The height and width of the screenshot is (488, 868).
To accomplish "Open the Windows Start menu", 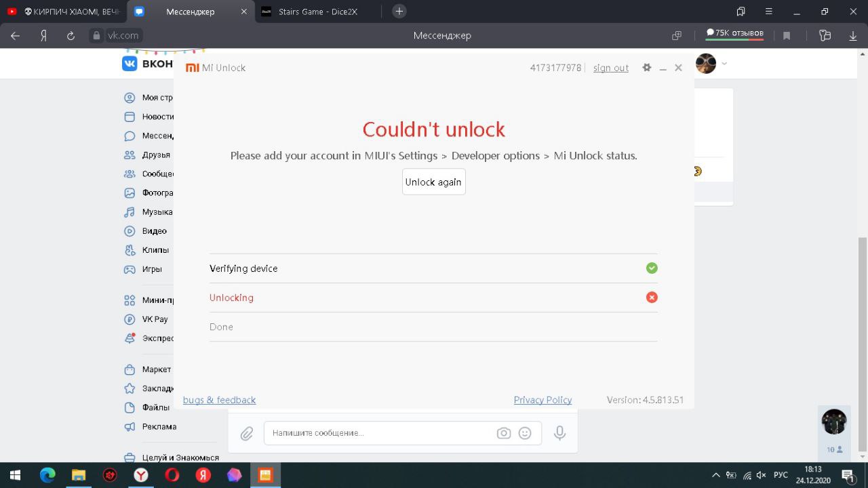I will 15,475.
